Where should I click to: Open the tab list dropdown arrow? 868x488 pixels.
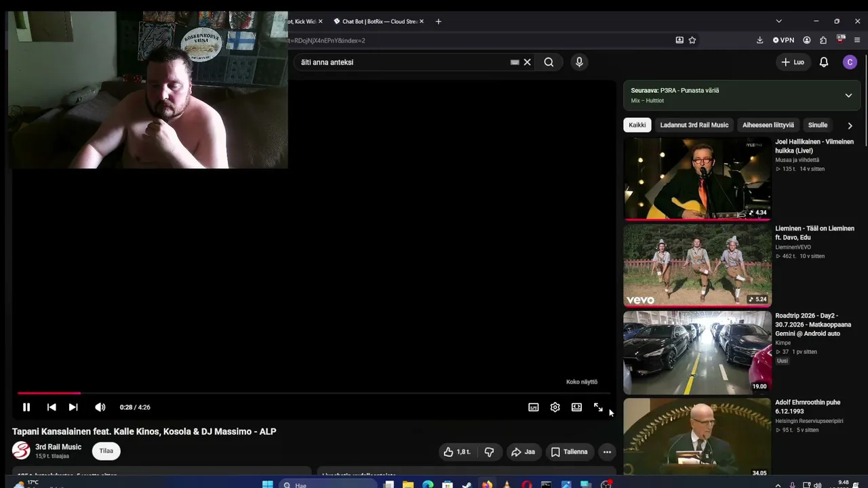[778, 22]
